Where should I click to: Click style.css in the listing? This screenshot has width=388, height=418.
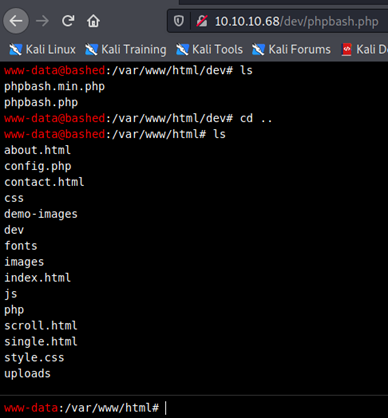[34, 358]
